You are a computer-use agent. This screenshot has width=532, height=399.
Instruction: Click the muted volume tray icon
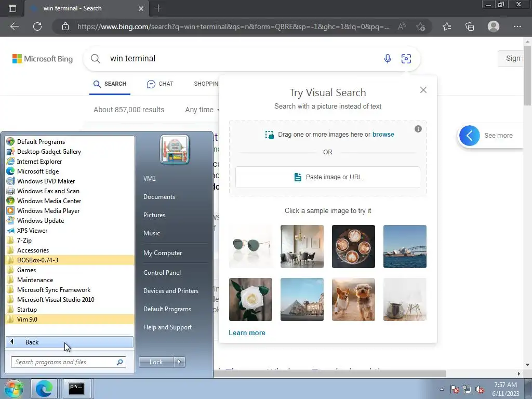(480, 390)
